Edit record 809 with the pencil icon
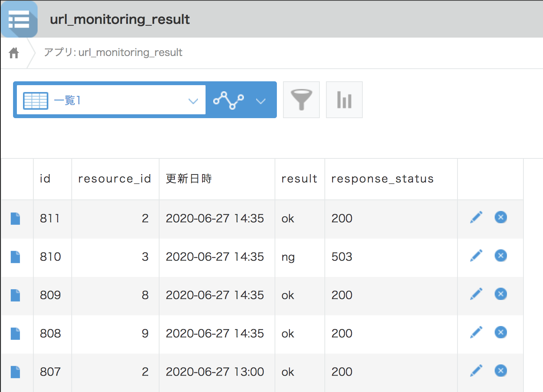Screen dimensions: 543x392 tap(476, 294)
